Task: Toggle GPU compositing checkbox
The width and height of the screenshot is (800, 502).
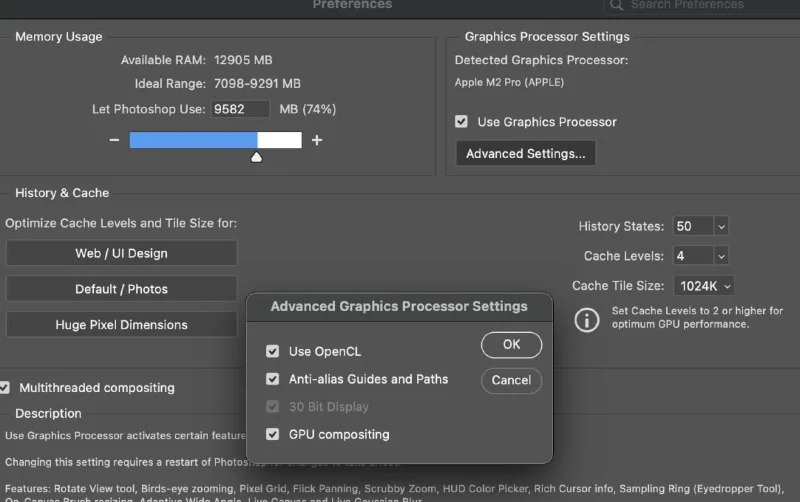Action: click(x=272, y=435)
